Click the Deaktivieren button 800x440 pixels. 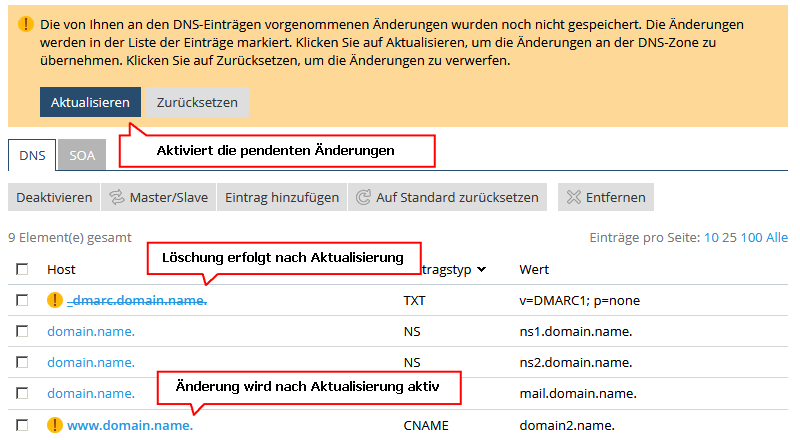(x=54, y=197)
